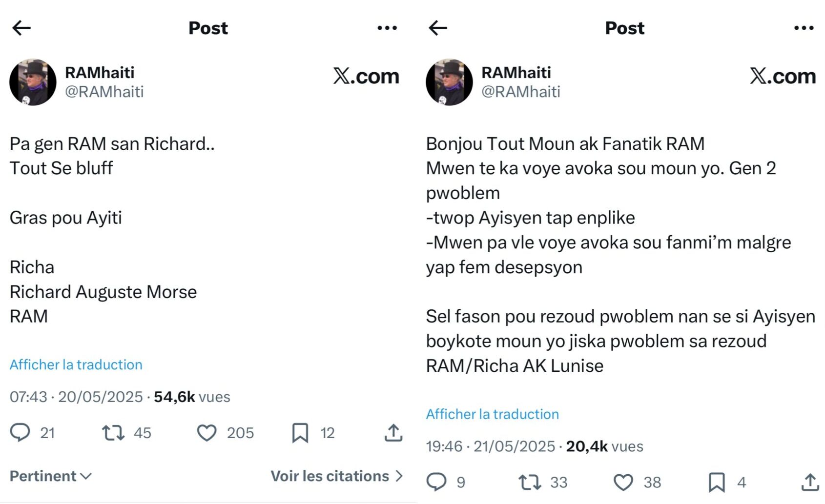
Task: Share the left post via upload icon
Action: 393,432
